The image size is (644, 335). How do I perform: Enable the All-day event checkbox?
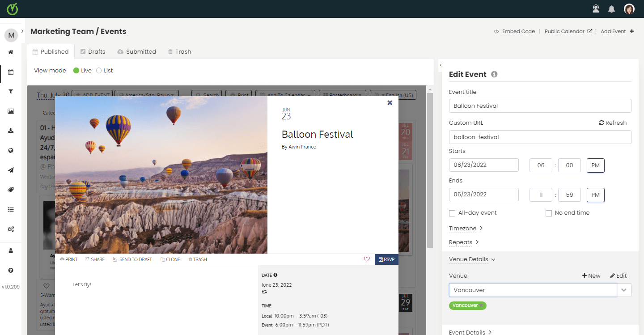click(x=452, y=213)
